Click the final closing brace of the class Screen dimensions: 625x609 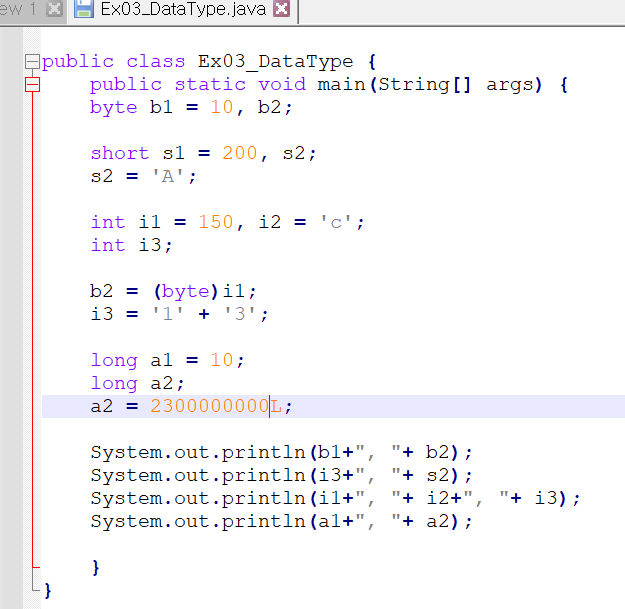[48, 591]
